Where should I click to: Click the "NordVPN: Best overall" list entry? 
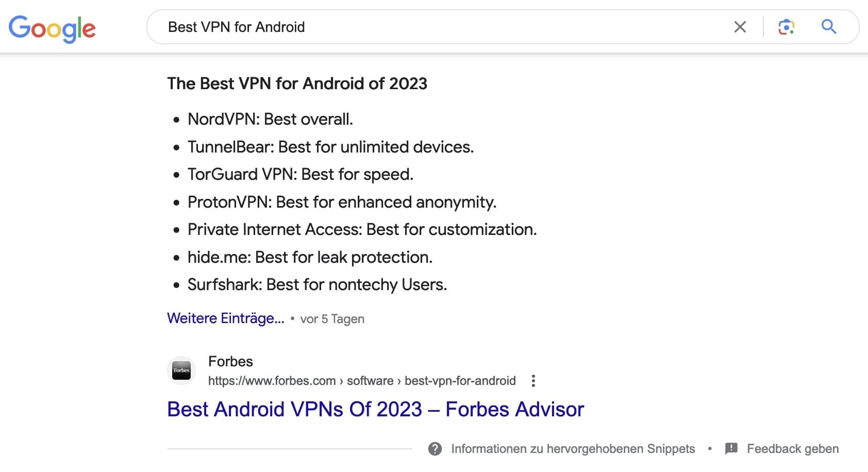[x=270, y=119]
